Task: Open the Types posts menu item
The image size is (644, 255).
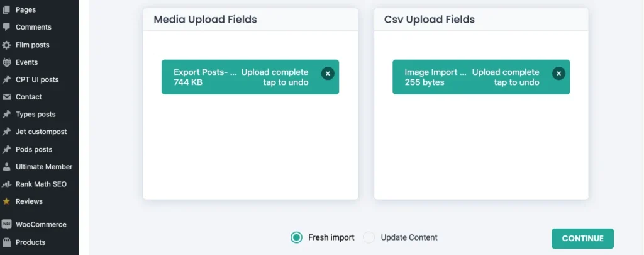Action: click(35, 115)
